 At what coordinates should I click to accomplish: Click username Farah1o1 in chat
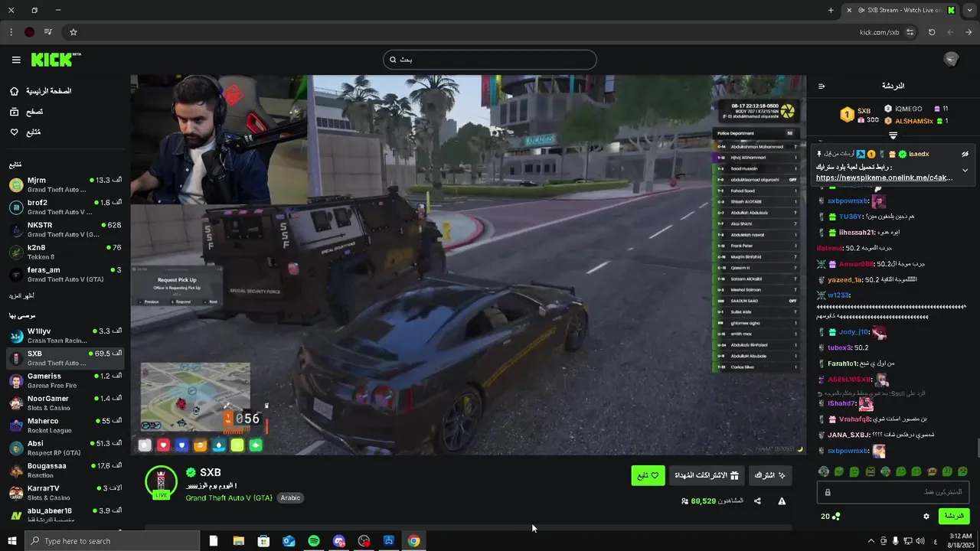click(x=844, y=364)
